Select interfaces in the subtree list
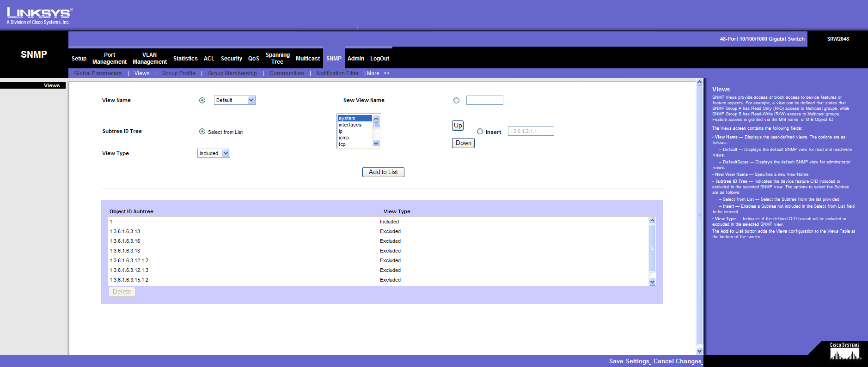The height and width of the screenshot is (367, 868). [x=350, y=125]
